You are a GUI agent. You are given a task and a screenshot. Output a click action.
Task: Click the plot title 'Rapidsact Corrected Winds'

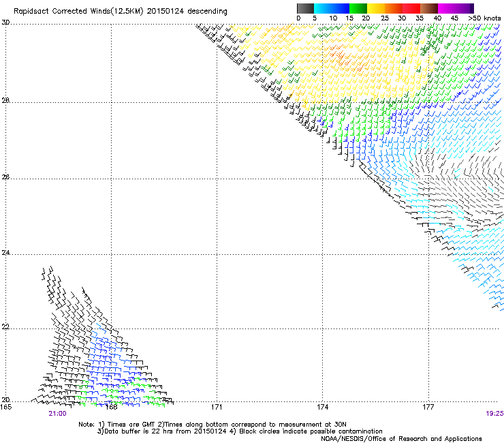(x=62, y=12)
